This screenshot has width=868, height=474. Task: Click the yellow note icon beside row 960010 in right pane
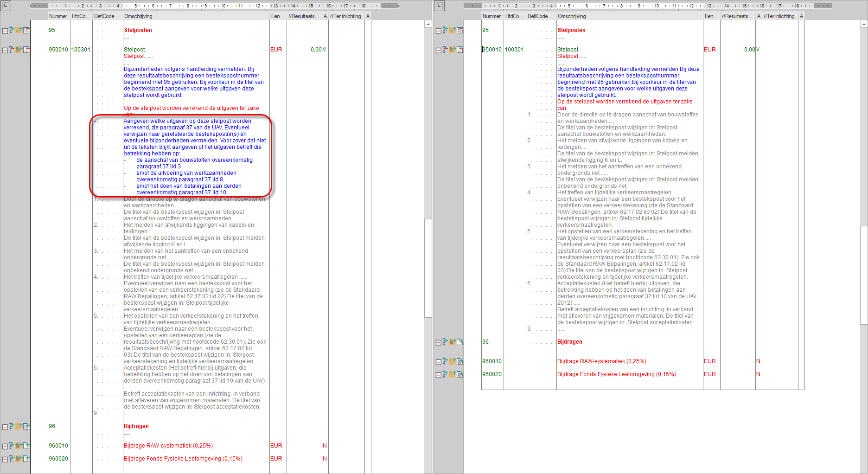click(453, 361)
